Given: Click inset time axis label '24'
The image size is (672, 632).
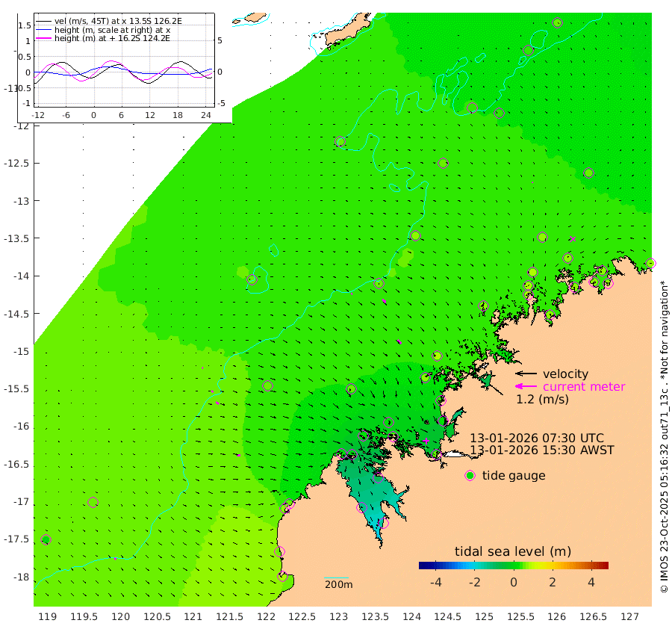Looking at the screenshot, I should (206, 115).
